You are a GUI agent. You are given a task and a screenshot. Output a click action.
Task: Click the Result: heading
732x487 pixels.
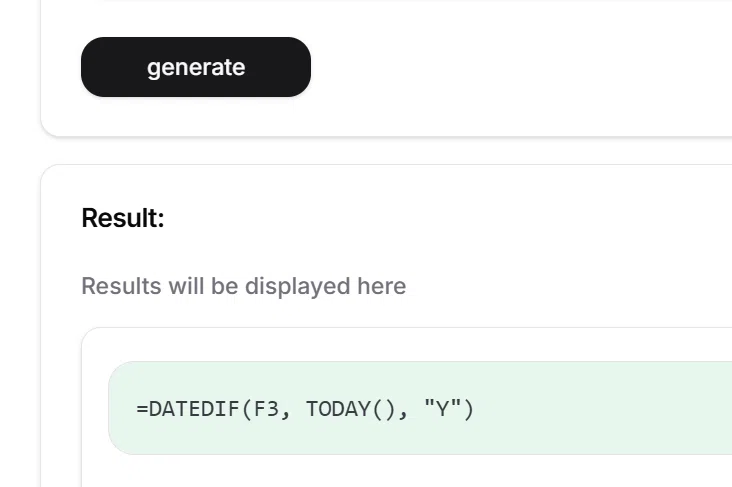pos(123,218)
